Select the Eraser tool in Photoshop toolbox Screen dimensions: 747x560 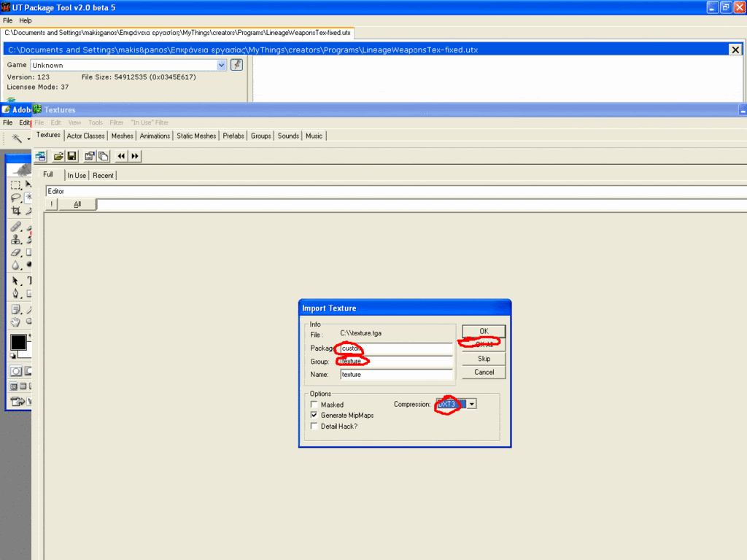click(x=15, y=252)
